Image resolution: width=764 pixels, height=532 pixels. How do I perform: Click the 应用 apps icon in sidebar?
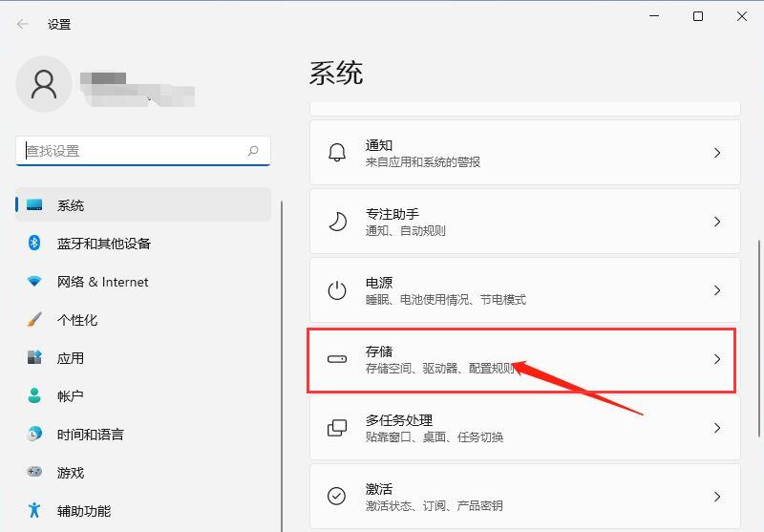tap(34, 357)
